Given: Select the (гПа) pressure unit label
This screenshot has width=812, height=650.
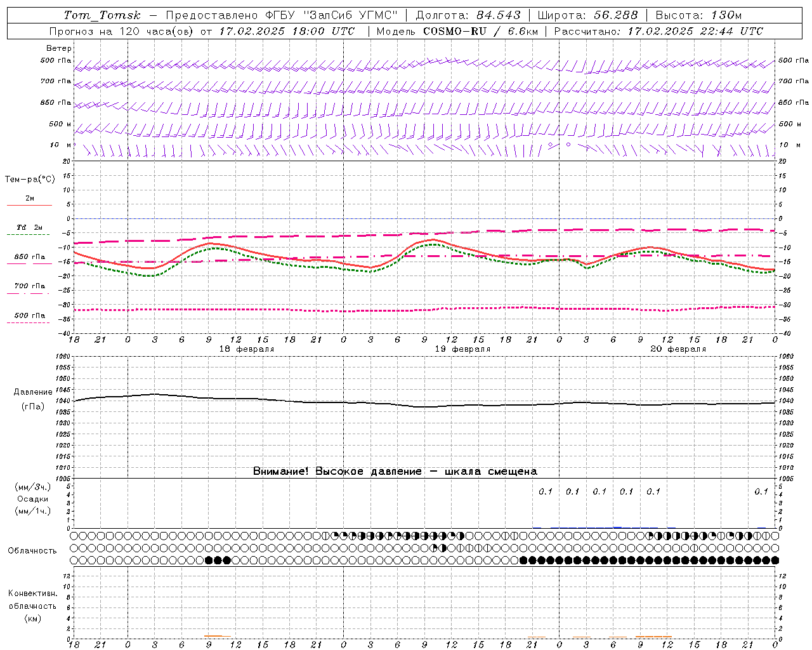Looking at the screenshot, I should point(33,406).
